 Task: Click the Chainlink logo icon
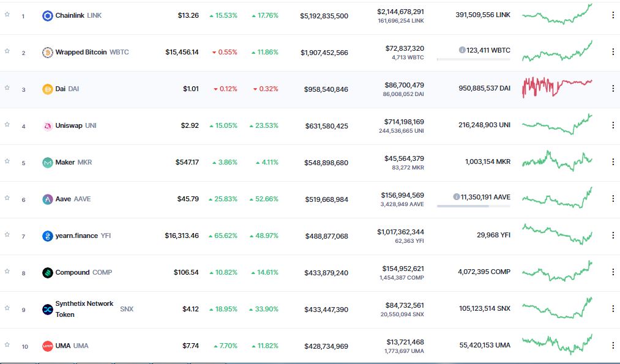(x=47, y=15)
